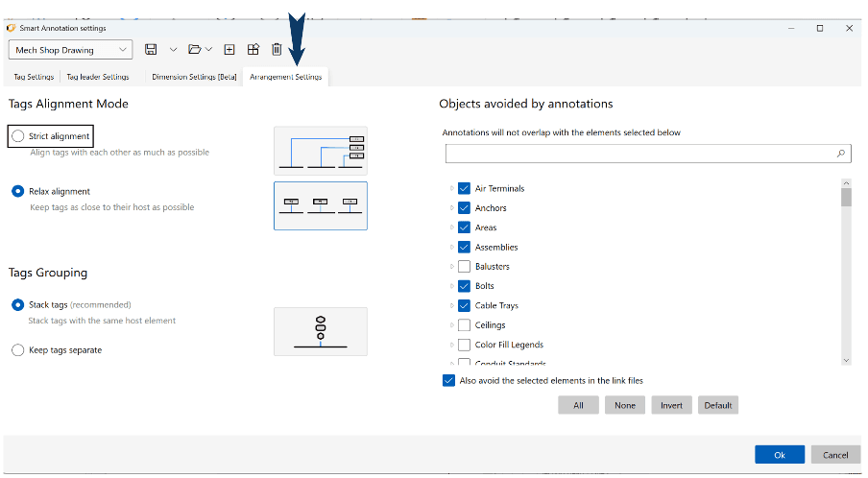Click the trash delete icon
868x478 pixels.
pyautogui.click(x=277, y=49)
